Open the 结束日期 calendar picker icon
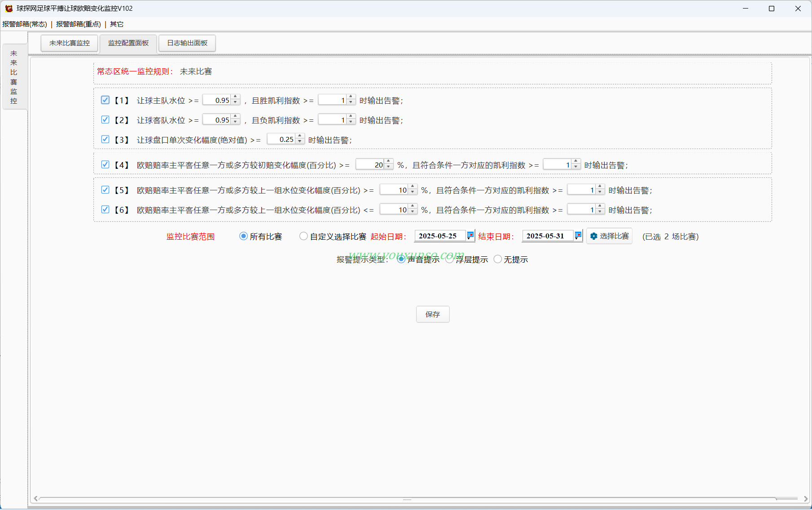The width and height of the screenshot is (812, 510). click(x=578, y=235)
